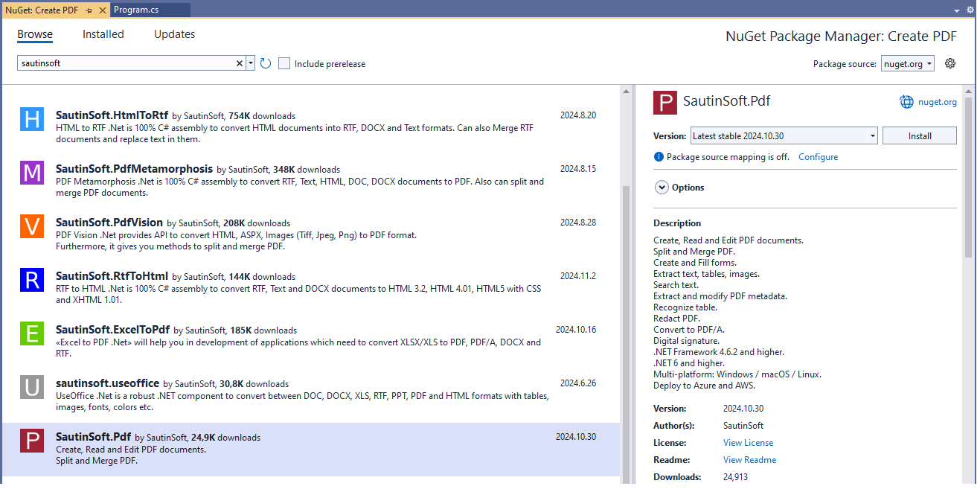Clear the search box with the X
980x492 pixels.
coord(238,63)
